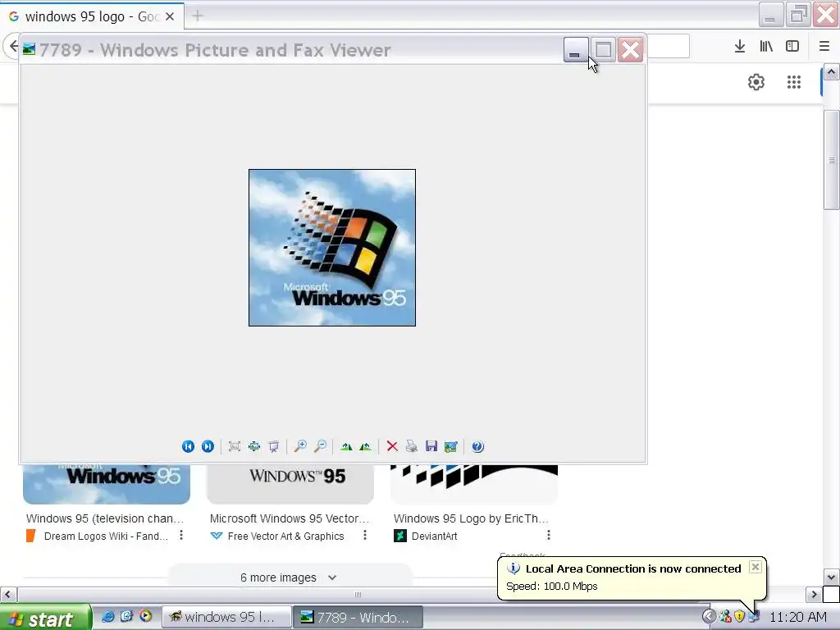This screenshot has width=840, height=630.
Task: Click Local Area Connection notification text
Action: coord(633,569)
